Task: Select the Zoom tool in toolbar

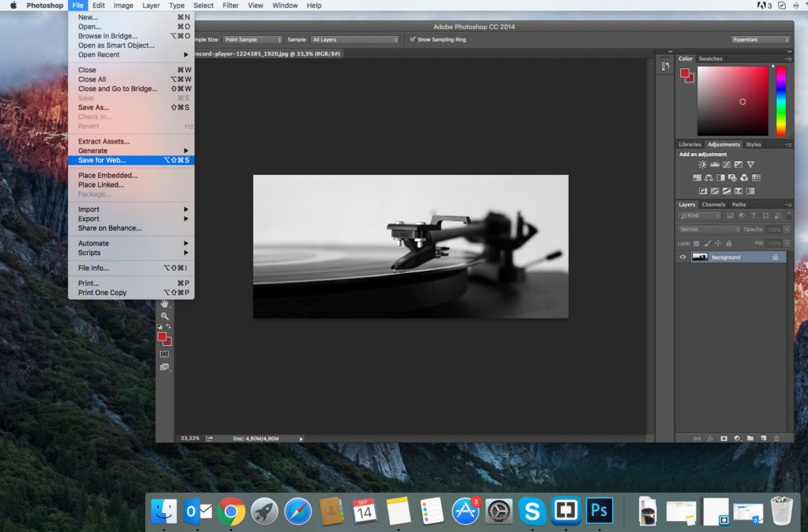Action: coord(165,315)
